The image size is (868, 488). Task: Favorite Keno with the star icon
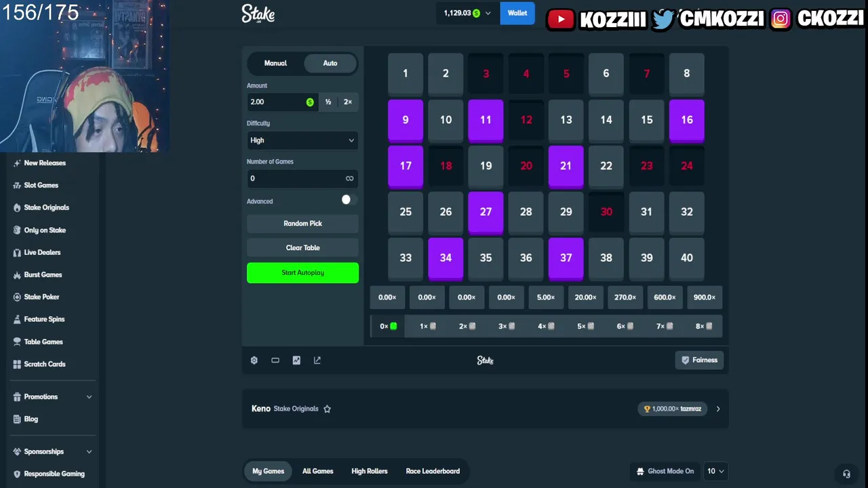(x=327, y=409)
